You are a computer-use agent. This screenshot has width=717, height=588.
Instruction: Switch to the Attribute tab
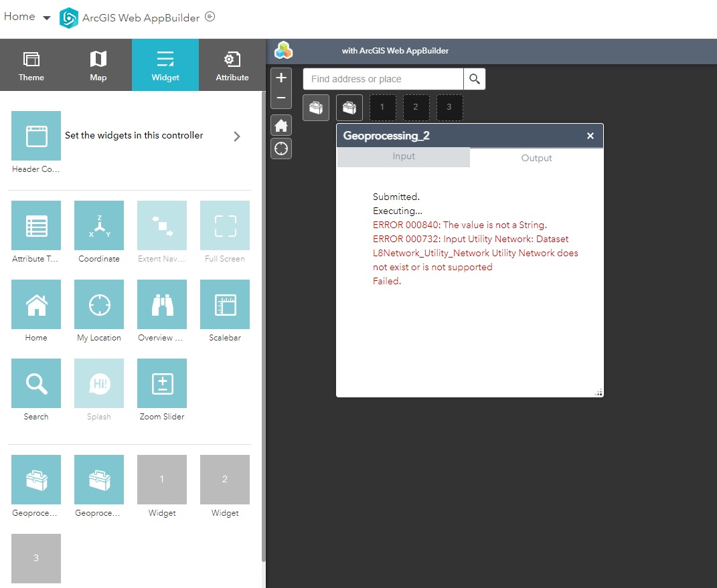click(232, 64)
